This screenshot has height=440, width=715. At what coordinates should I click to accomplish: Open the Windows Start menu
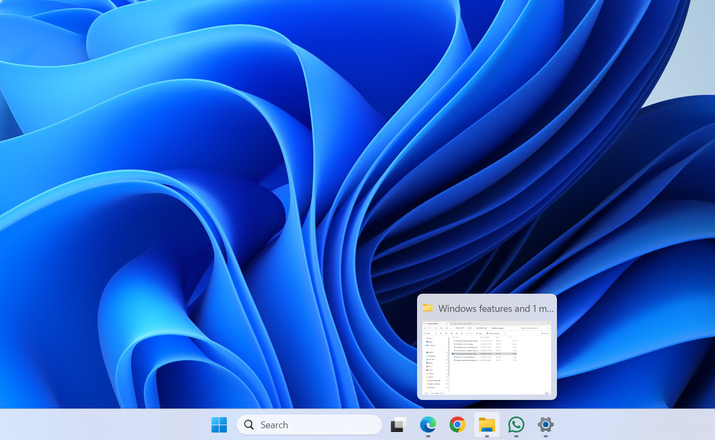[x=219, y=424]
